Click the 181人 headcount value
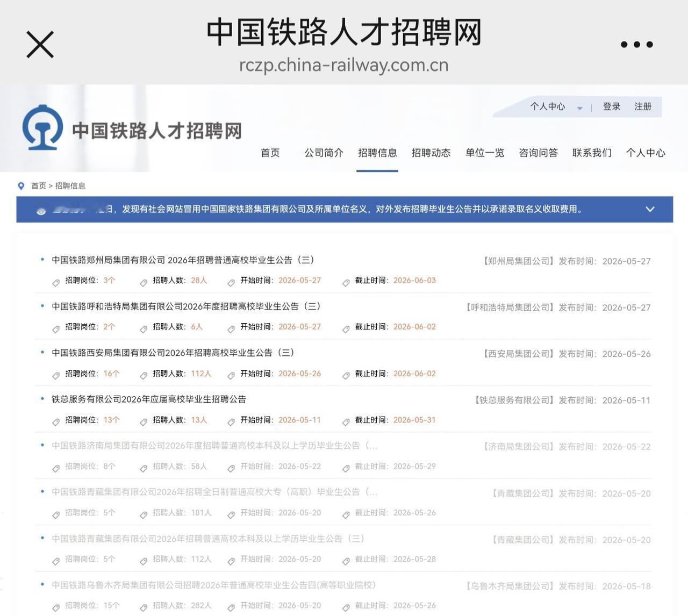This screenshot has width=688, height=616. click(201, 513)
